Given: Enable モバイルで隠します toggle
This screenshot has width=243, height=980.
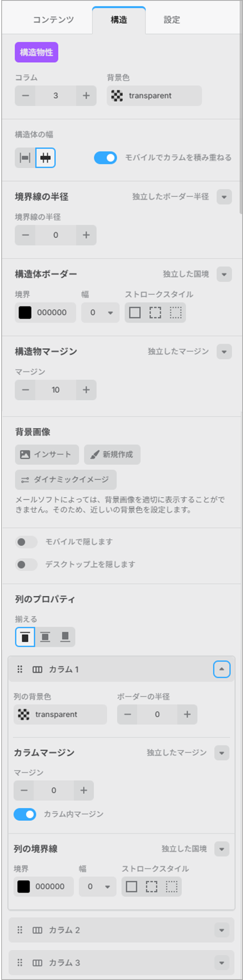Looking at the screenshot, I should click(x=26, y=542).
